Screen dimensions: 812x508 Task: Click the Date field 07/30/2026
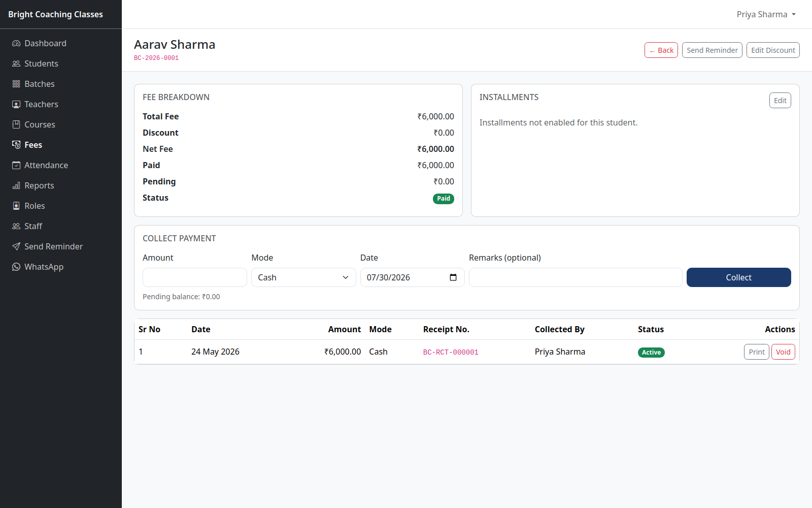coord(412,277)
